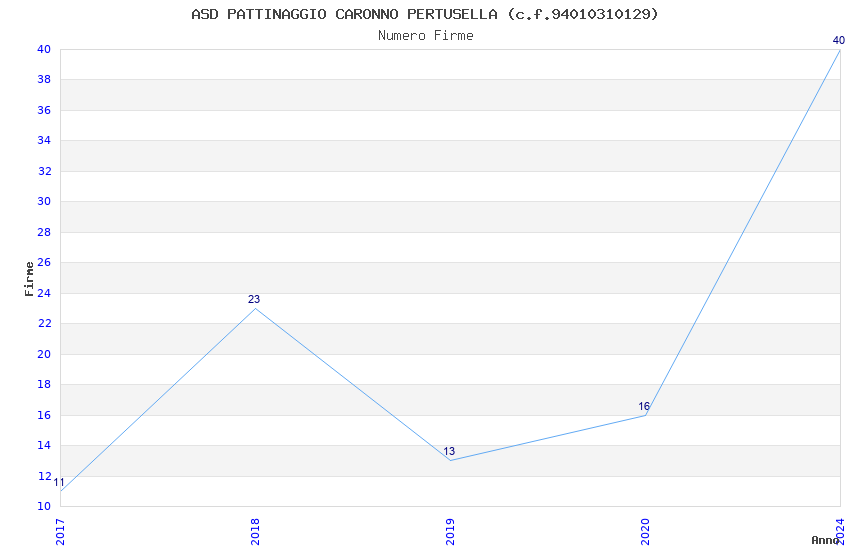Click the y-axis value 26
This screenshot has width=850, height=550.
click(x=44, y=263)
